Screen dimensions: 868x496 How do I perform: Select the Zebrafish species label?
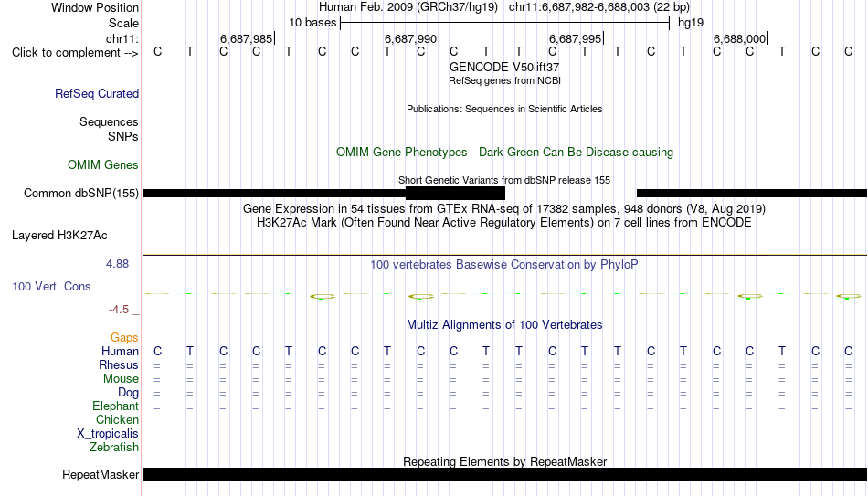coord(114,447)
